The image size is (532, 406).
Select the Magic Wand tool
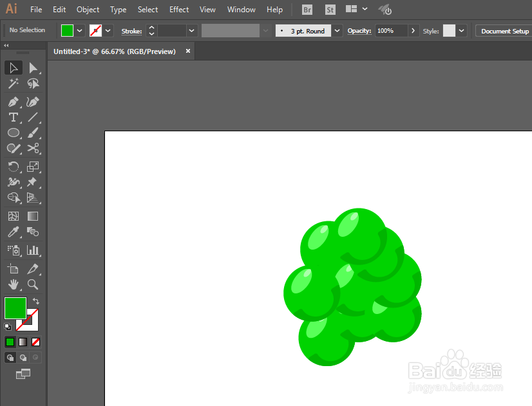coord(14,84)
